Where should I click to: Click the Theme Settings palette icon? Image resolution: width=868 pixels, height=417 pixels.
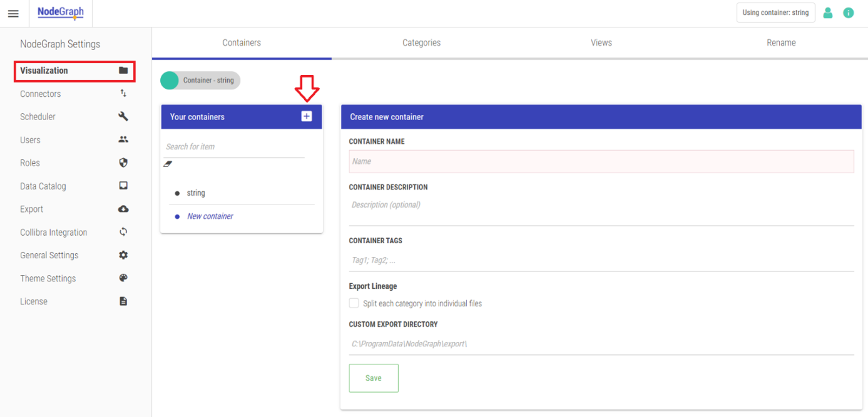[x=123, y=278]
